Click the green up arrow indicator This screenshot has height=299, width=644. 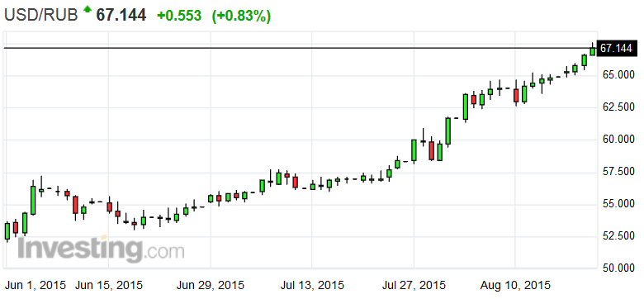(x=87, y=10)
